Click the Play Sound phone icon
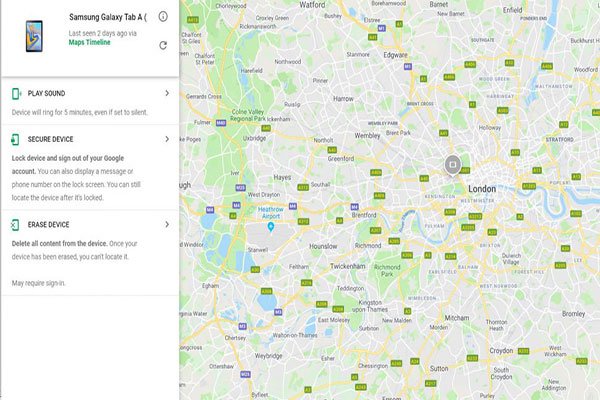The height and width of the screenshot is (400, 600). [16, 93]
